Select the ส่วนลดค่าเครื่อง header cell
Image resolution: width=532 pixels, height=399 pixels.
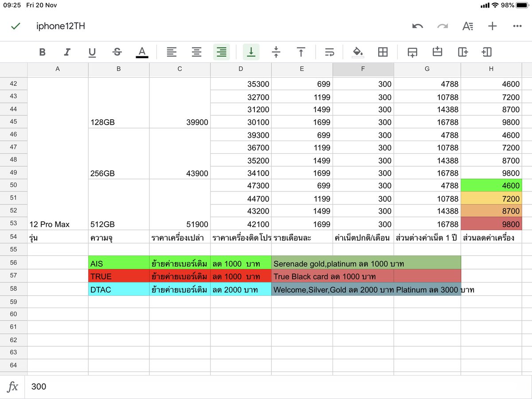click(x=491, y=237)
